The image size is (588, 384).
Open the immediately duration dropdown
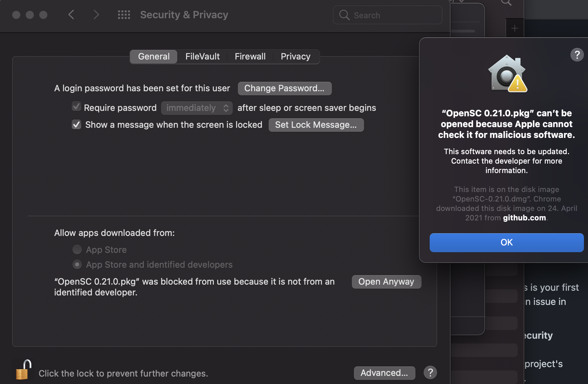pyautogui.click(x=197, y=108)
